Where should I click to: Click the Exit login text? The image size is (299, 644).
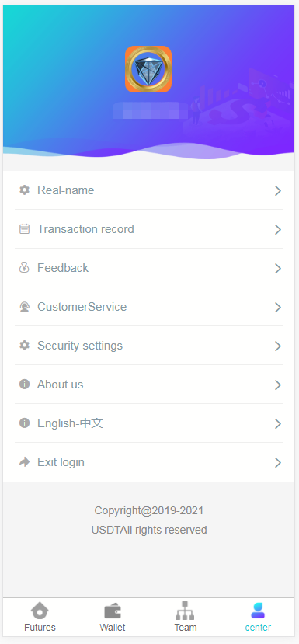tap(61, 462)
